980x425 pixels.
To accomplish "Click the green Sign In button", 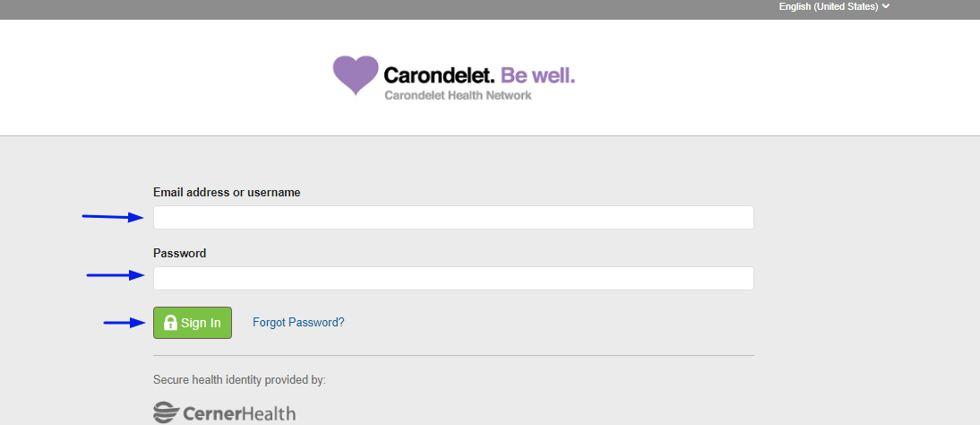I will click(193, 323).
